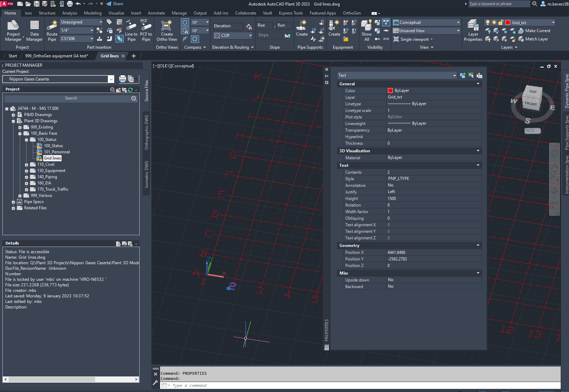
Task: Refresh the project tree
Action: [130, 90]
